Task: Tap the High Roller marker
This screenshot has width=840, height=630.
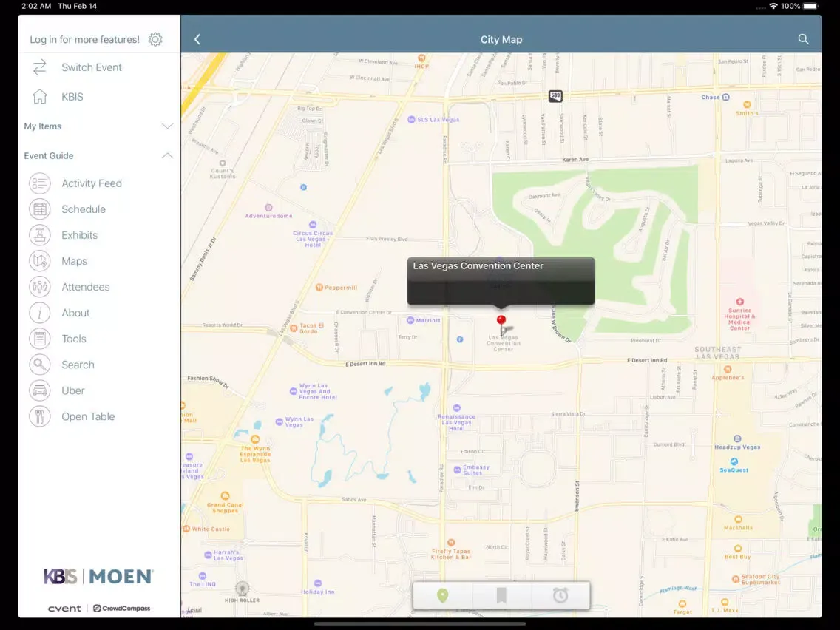Action: pyautogui.click(x=242, y=589)
